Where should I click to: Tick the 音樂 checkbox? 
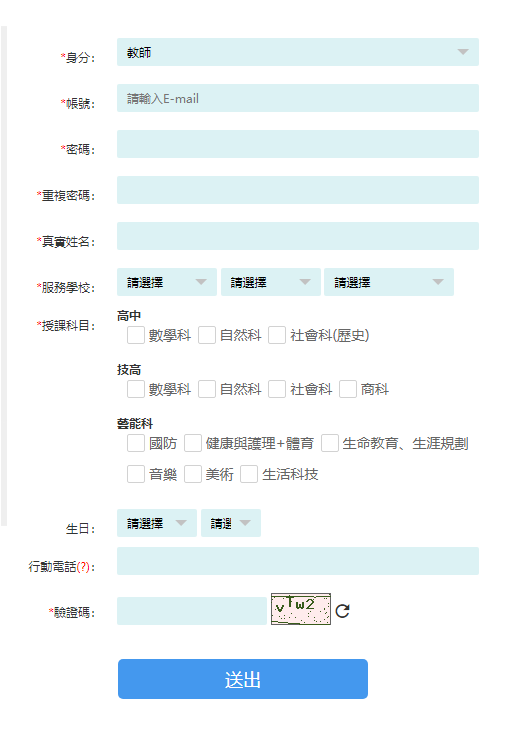pyautogui.click(x=136, y=474)
